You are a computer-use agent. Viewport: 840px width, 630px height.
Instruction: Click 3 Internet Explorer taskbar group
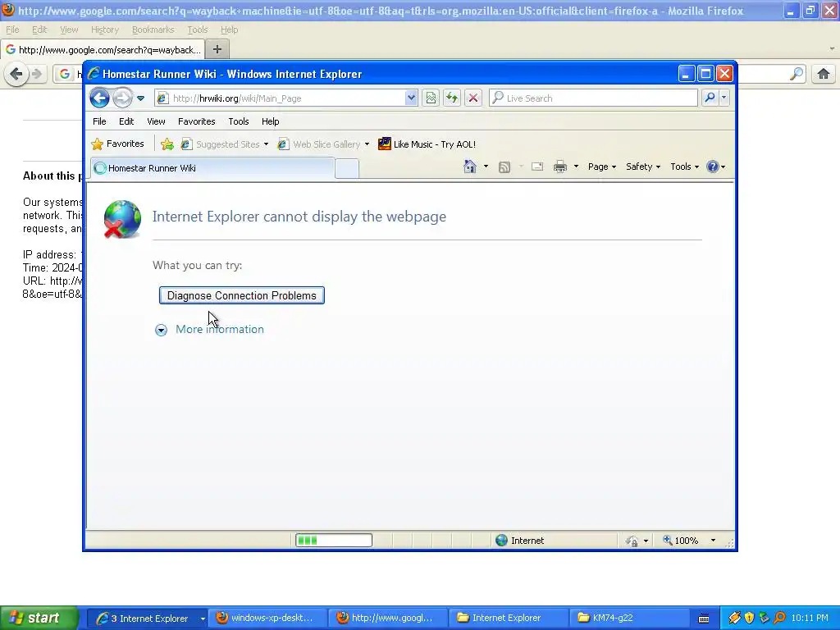pyautogui.click(x=147, y=619)
